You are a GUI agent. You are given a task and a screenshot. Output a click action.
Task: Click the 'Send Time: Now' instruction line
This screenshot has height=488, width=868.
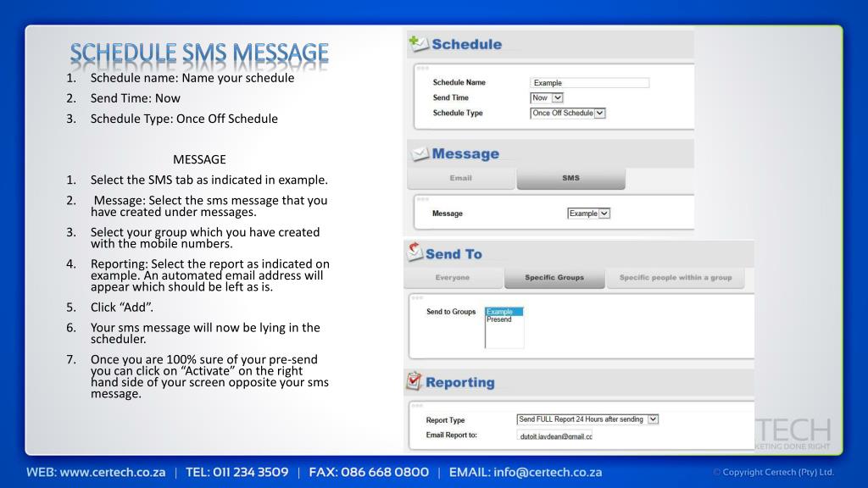pos(135,98)
